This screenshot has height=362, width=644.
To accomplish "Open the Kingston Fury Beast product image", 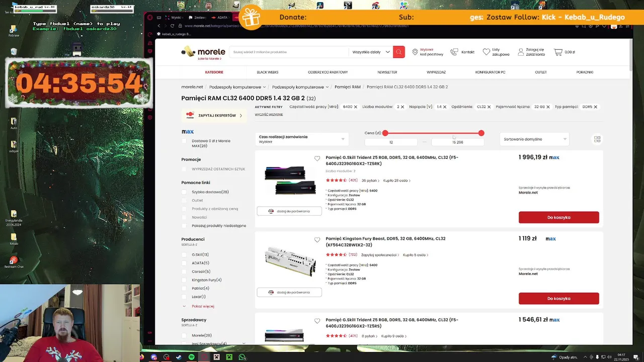I will pyautogui.click(x=290, y=261).
